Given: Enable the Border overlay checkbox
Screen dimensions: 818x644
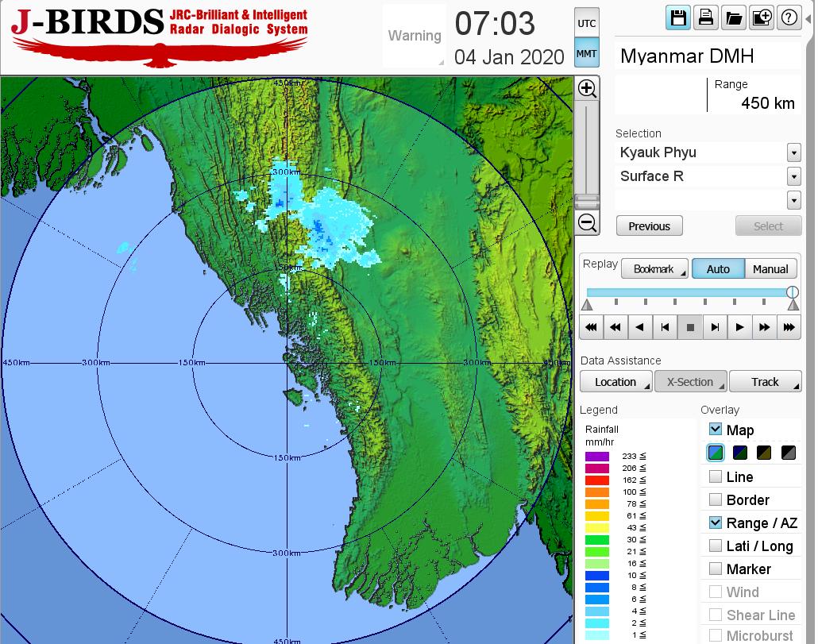Looking at the screenshot, I should pyautogui.click(x=716, y=499).
